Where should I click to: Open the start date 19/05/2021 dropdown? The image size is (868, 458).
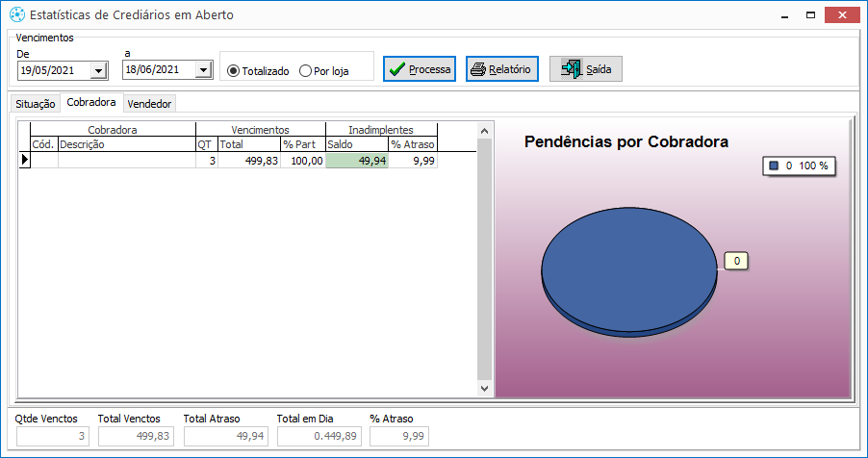[99, 71]
